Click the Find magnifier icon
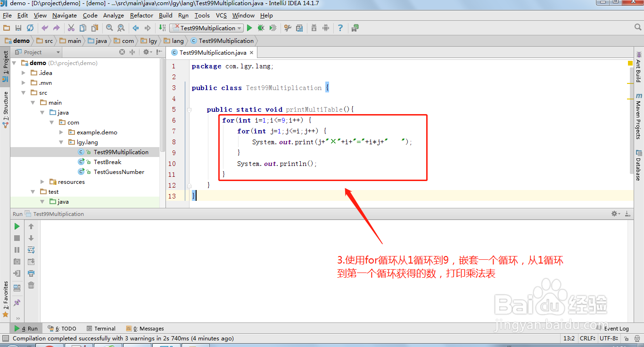The height and width of the screenshot is (347, 644). click(x=109, y=28)
